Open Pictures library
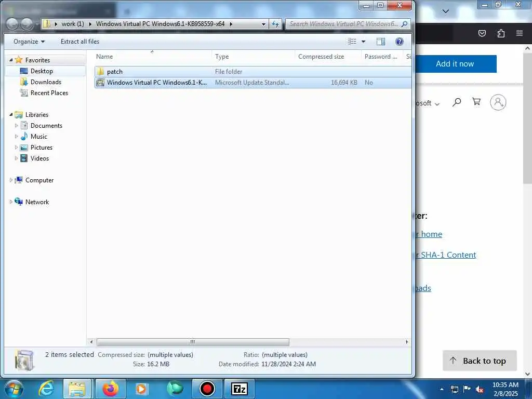This screenshot has width=532, height=399. (x=42, y=147)
